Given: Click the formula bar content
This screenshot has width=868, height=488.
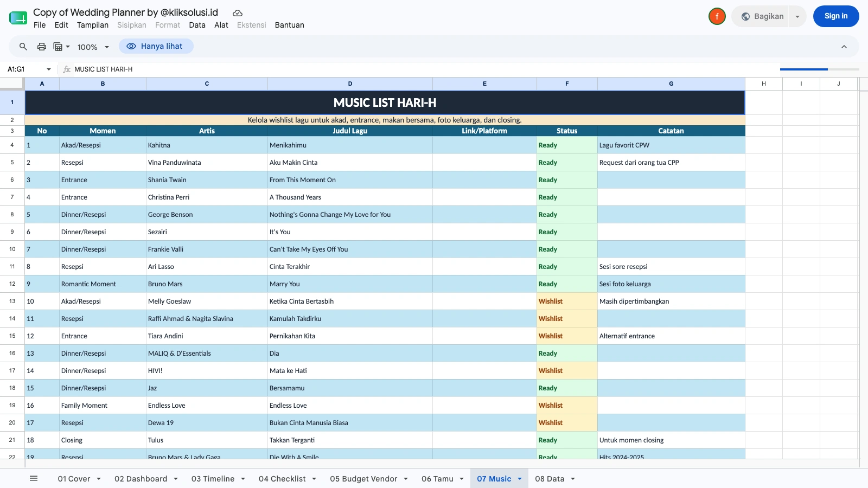Looking at the screenshot, I should (104, 69).
